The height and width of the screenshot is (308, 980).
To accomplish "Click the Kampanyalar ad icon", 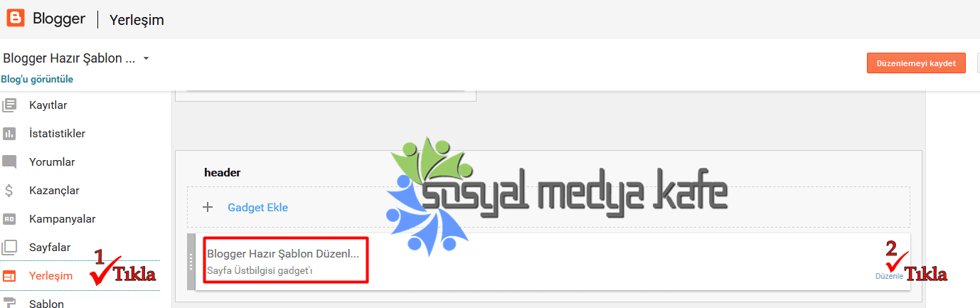I will coord(9,219).
